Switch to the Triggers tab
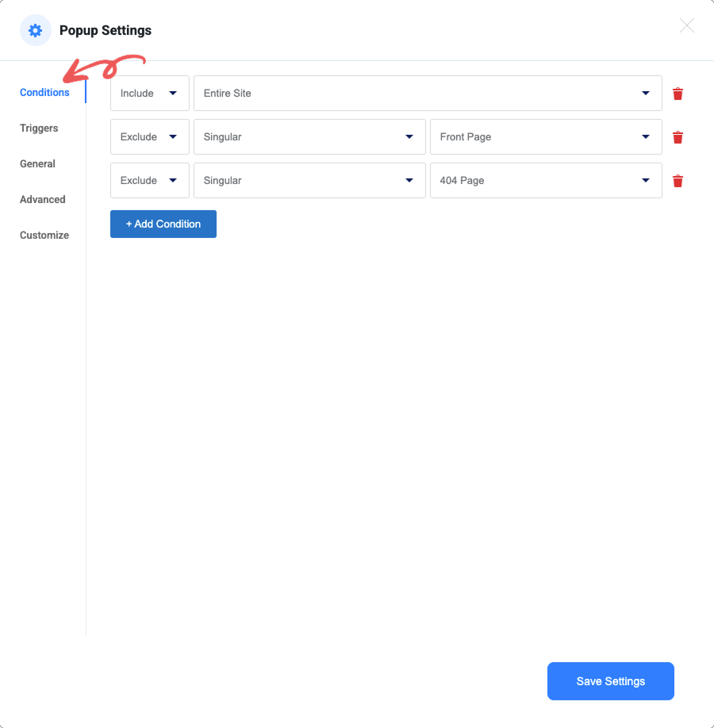Image resolution: width=714 pixels, height=728 pixels. pyautogui.click(x=39, y=128)
